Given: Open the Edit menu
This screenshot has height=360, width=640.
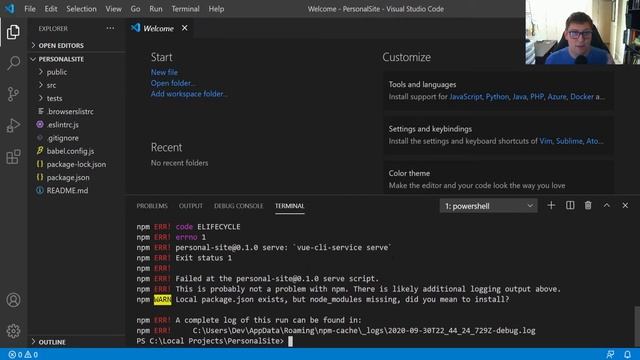Looking at the screenshot, I should coord(51,9).
